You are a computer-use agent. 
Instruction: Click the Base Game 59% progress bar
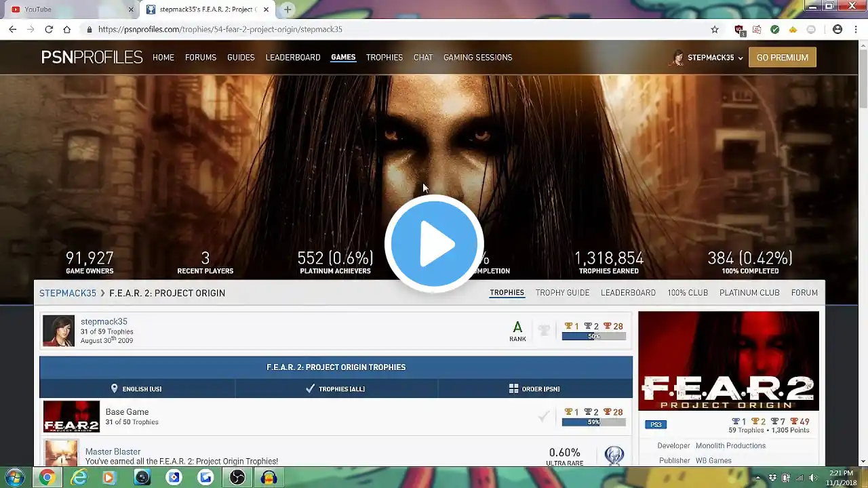click(x=593, y=422)
